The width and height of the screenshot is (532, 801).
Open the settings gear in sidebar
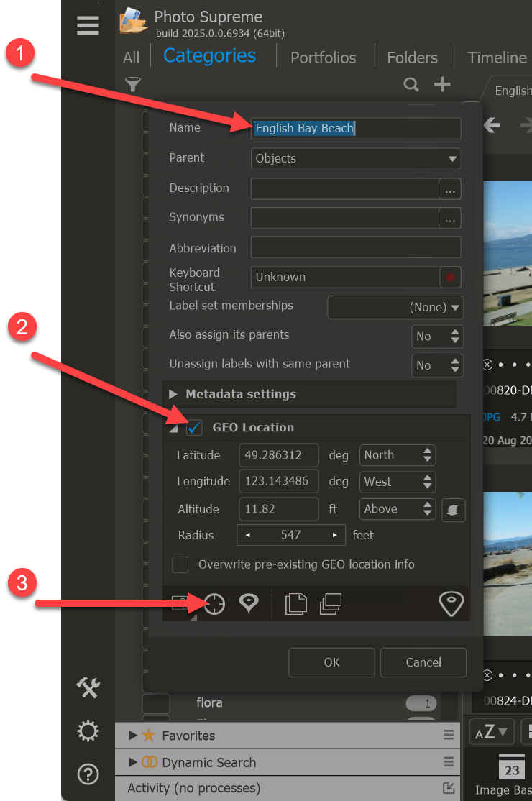[88, 731]
